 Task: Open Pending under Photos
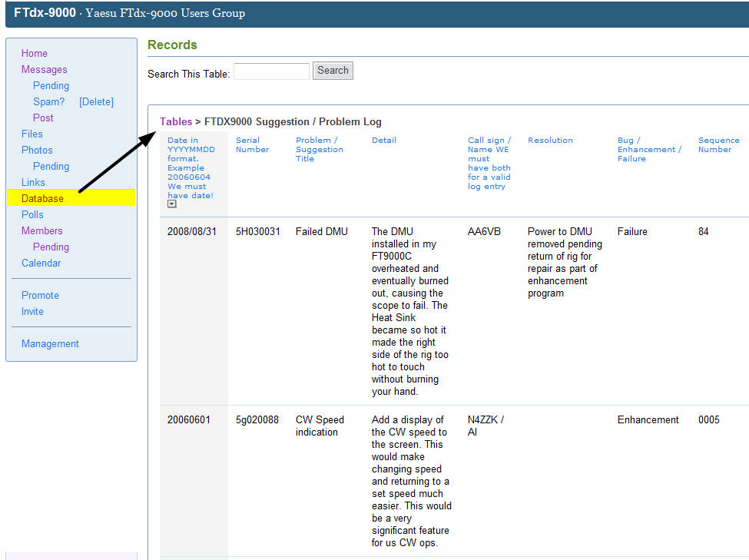[x=51, y=166]
